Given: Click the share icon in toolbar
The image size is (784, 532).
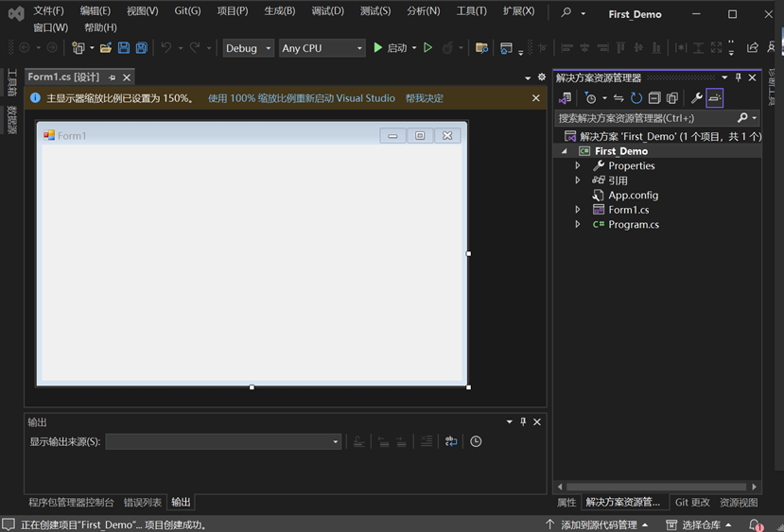Looking at the screenshot, I should 753,48.
